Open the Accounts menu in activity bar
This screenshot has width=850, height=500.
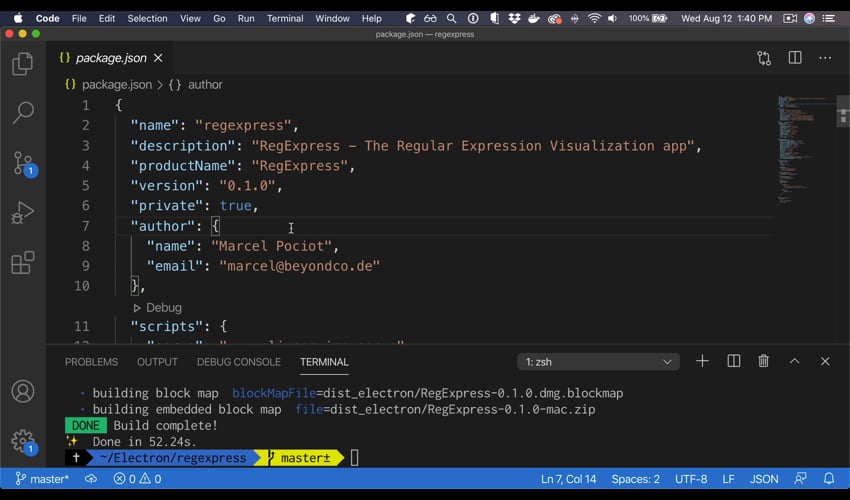[x=23, y=391]
